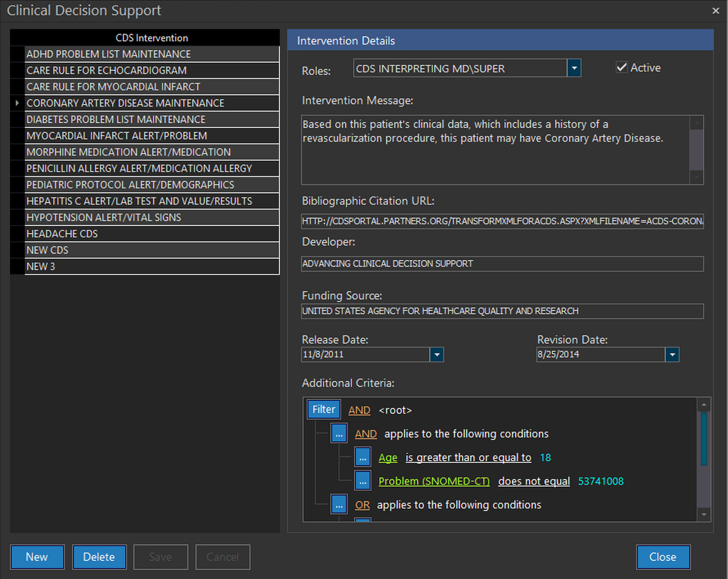Screen dimensions: 728x579
Task: Open the Release Date picker dropdown
Action: pyautogui.click(x=436, y=355)
